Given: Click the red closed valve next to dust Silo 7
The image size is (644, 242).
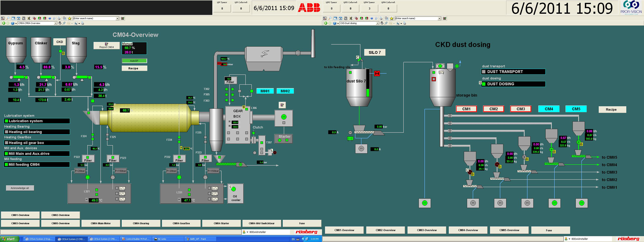Looking at the screenshot, I should click(377, 73).
